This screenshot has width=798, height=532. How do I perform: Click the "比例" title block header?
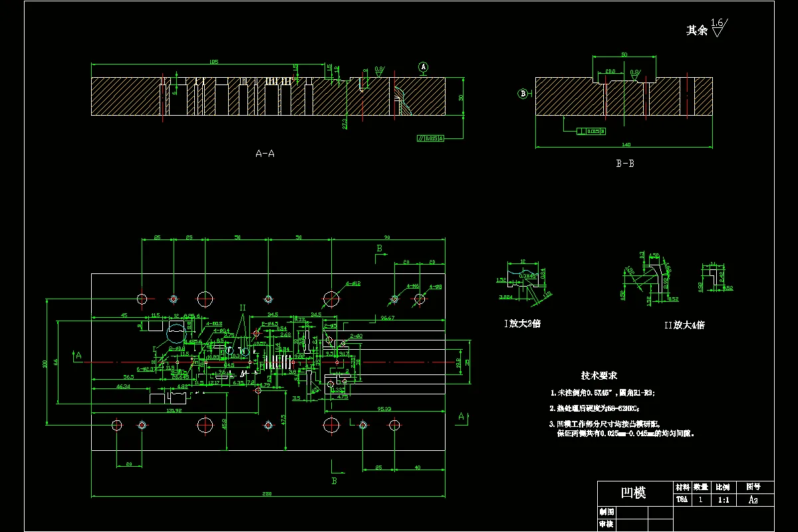(722, 487)
